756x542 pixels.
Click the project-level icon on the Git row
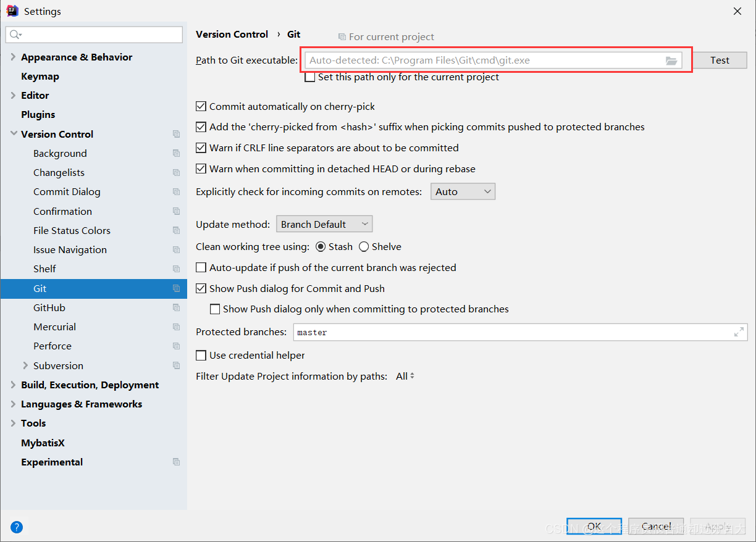pyautogui.click(x=176, y=288)
